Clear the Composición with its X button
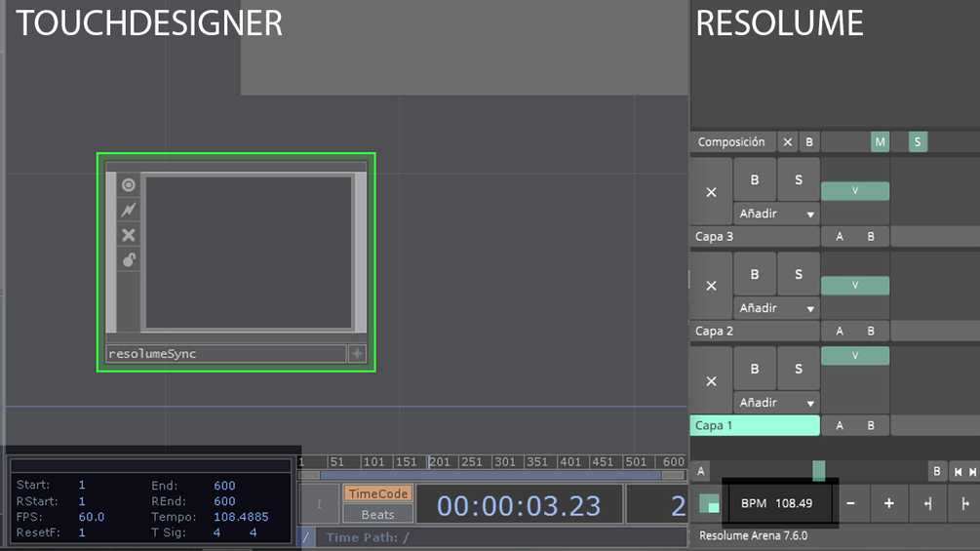Viewport: 980px width, 551px height. 788,141
